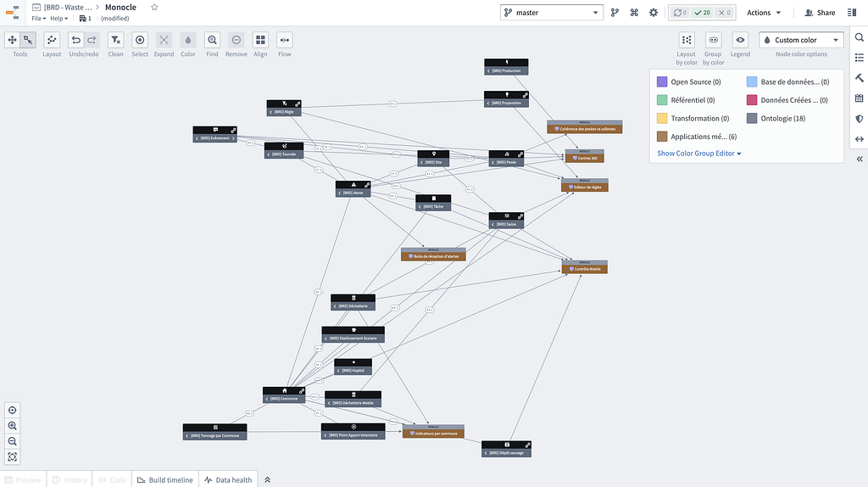Click the branch icon next to master
The width and height of the screenshot is (868, 487).
[x=615, y=13]
